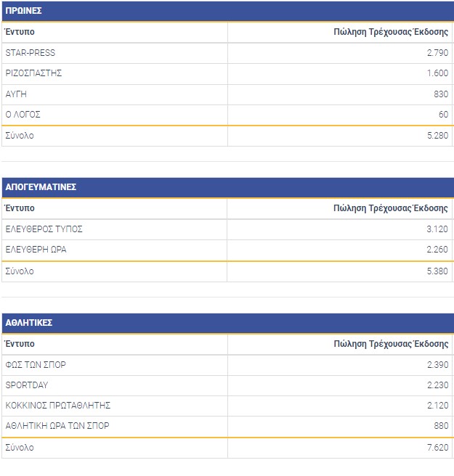Select the ΕΛΕΥΘΕΡΗ ΩΡΑ row name
This screenshot has width=454, height=476.
coord(39,250)
